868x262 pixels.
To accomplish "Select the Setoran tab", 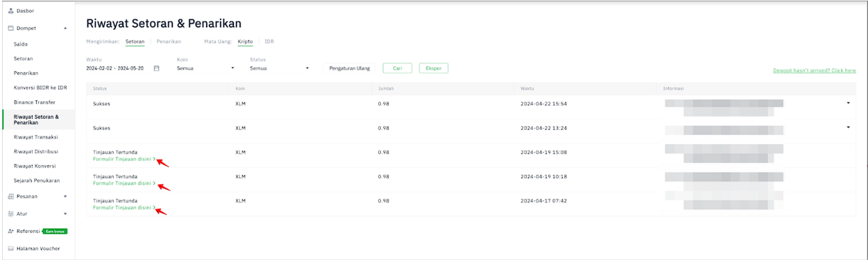I will coord(135,42).
